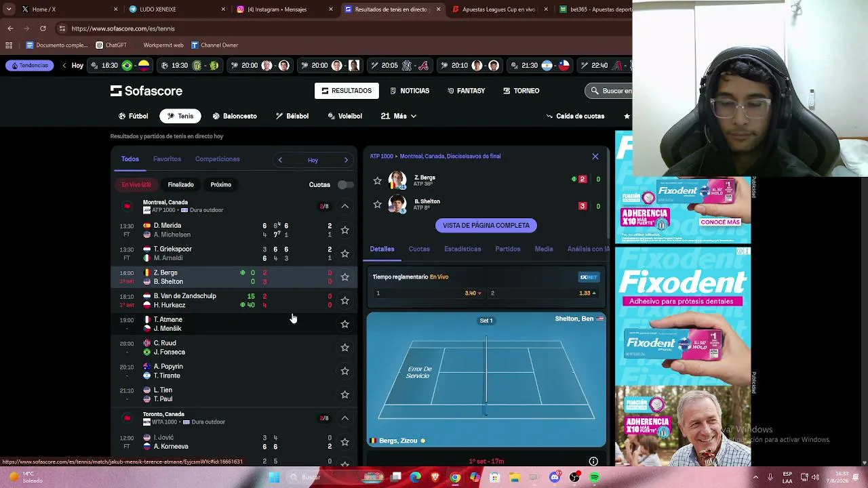
Task: Expand the 21 Más sports dropdown
Action: (x=399, y=117)
